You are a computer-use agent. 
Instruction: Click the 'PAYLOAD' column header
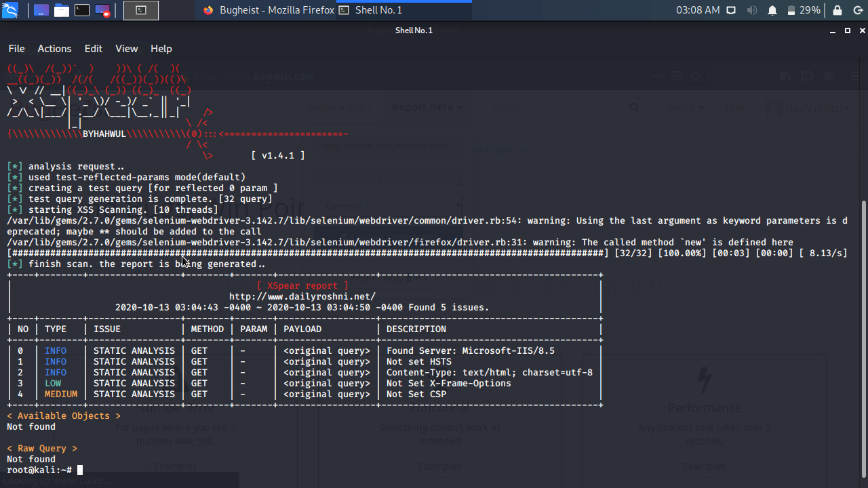(x=302, y=329)
